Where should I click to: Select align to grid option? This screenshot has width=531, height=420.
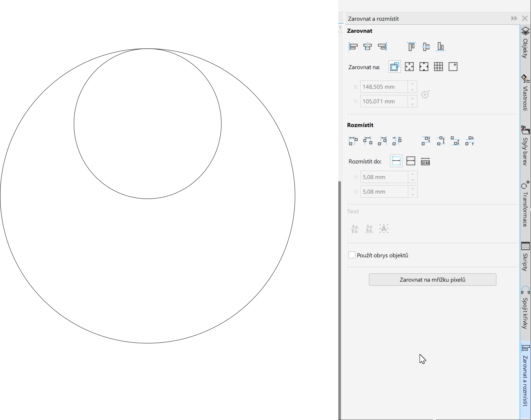438,67
